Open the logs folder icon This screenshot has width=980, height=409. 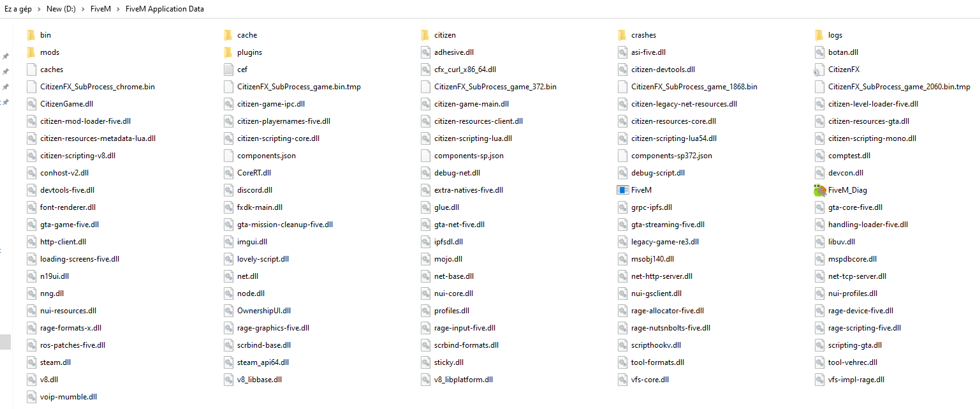819,35
